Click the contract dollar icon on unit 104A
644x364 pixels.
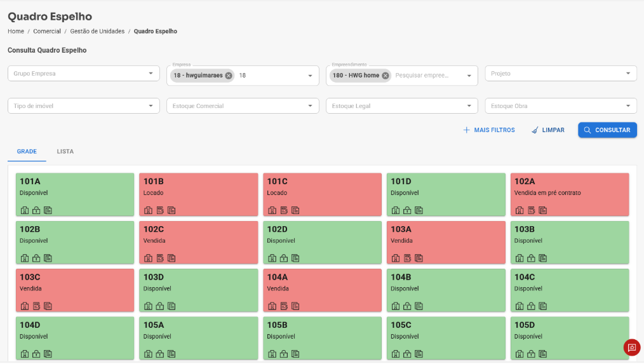[284, 306]
